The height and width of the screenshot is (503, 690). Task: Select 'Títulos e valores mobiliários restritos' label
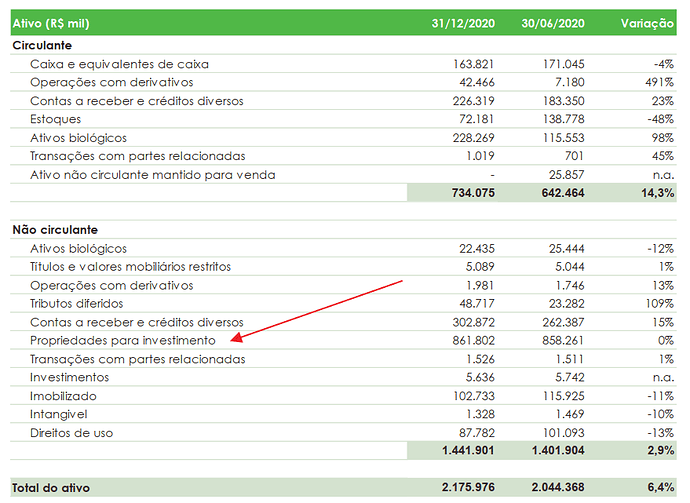(x=130, y=267)
